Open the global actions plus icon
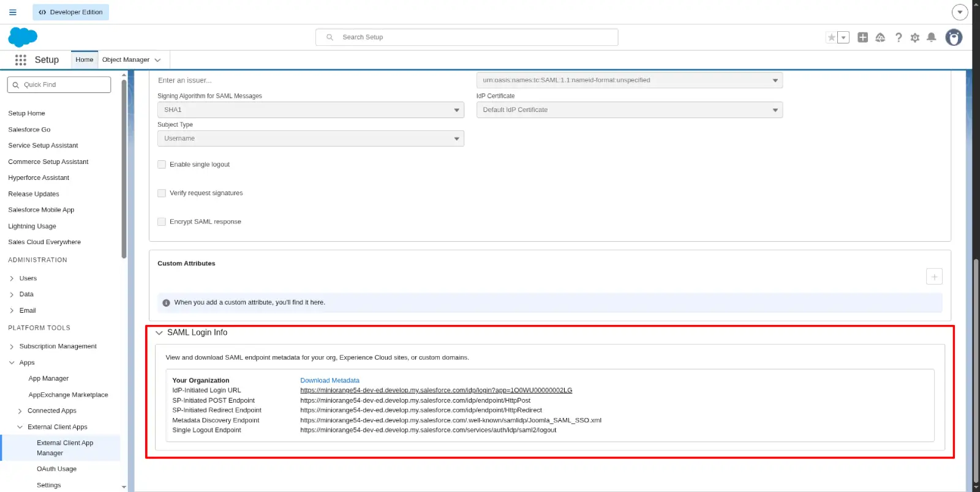This screenshot has height=492, width=980. pos(862,37)
